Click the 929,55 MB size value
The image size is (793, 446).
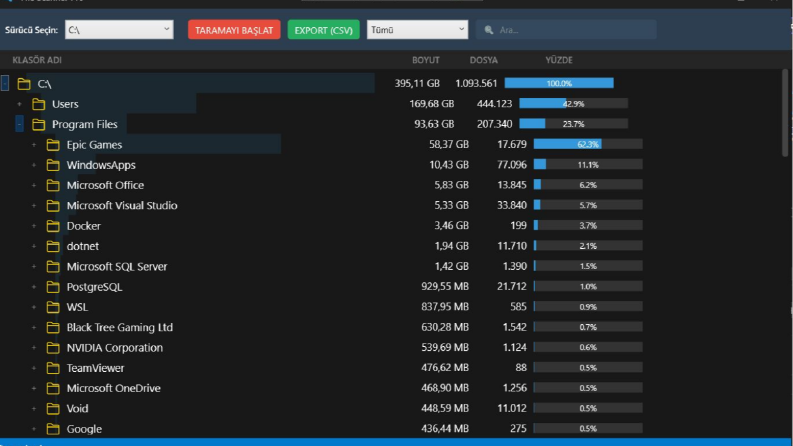tap(445, 287)
